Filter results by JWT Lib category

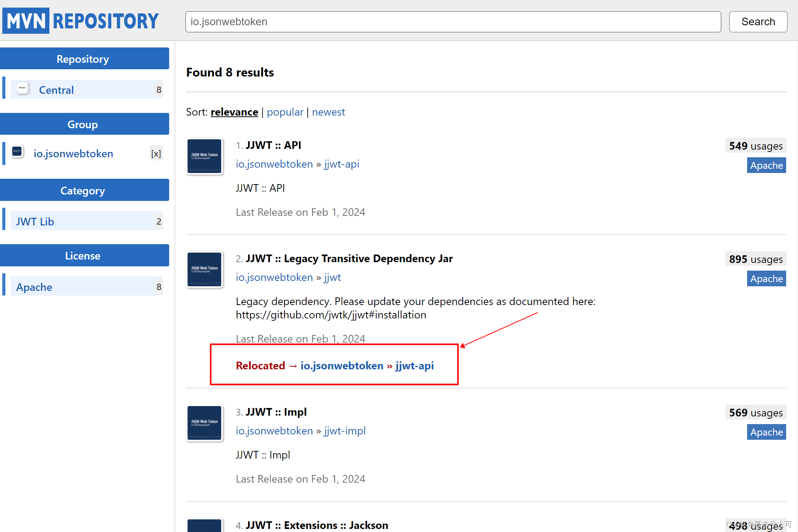[34, 221]
